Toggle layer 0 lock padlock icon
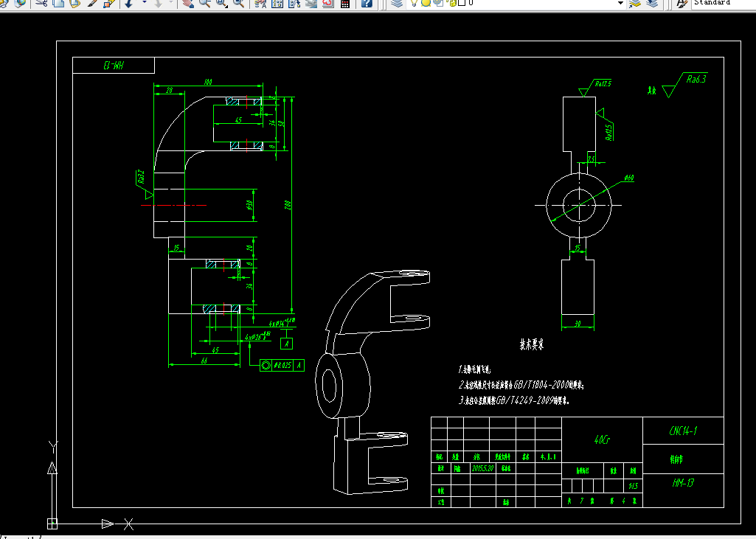The height and width of the screenshot is (539, 756). click(452, 2)
